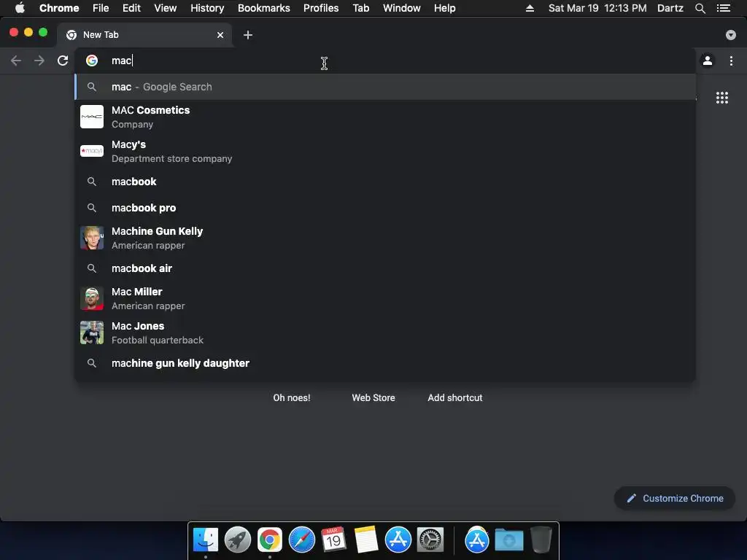Open the File menu

pyautogui.click(x=101, y=8)
